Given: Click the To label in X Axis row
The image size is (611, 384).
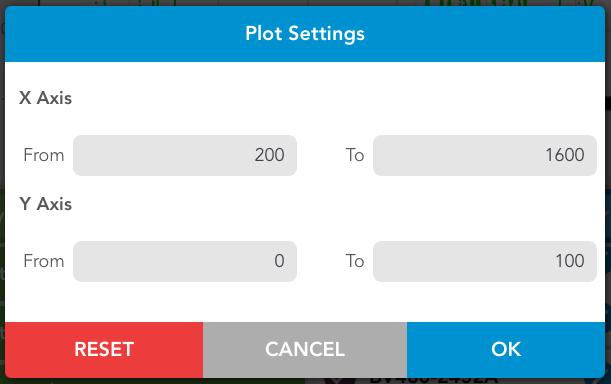Looking at the screenshot, I should [355, 155].
